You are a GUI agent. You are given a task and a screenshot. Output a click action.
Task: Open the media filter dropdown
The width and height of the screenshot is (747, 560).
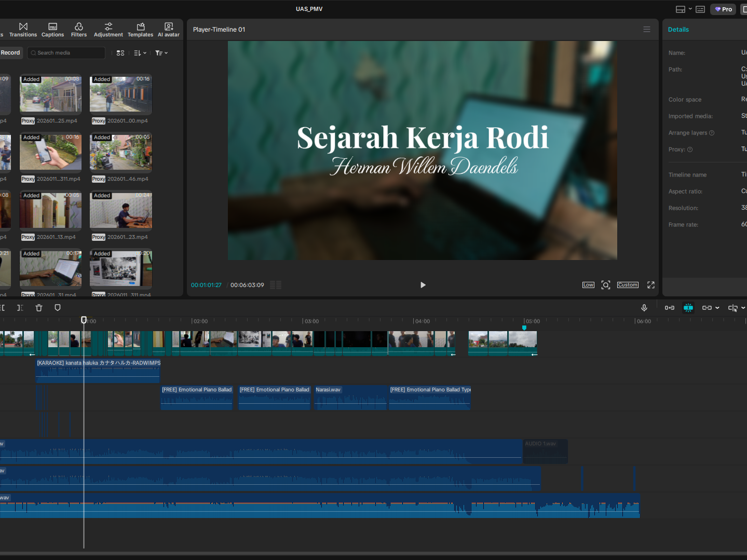[161, 53]
